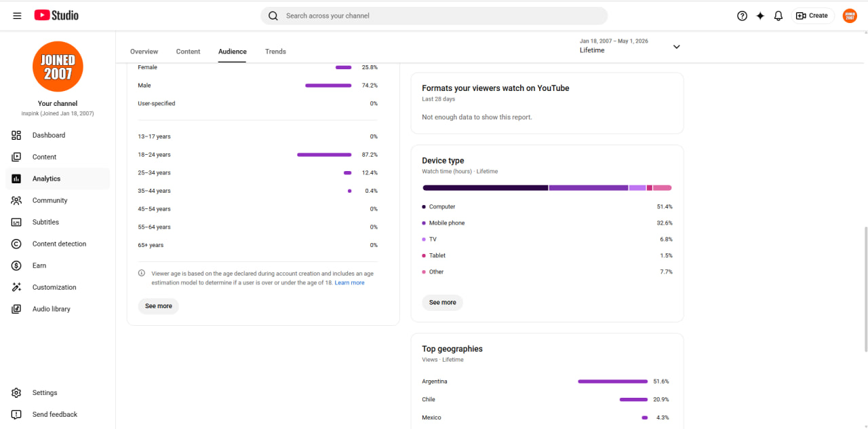868x429 pixels.
Task: Click the 51.4% Computer value
Action: click(x=665, y=206)
